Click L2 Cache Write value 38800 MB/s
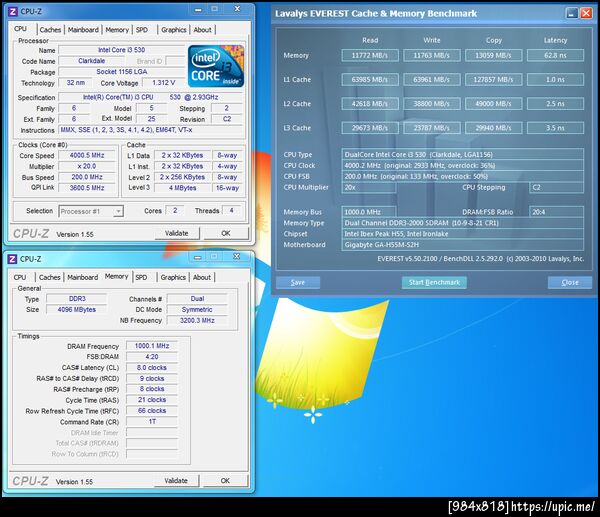 pyautogui.click(x=432, y=104)
